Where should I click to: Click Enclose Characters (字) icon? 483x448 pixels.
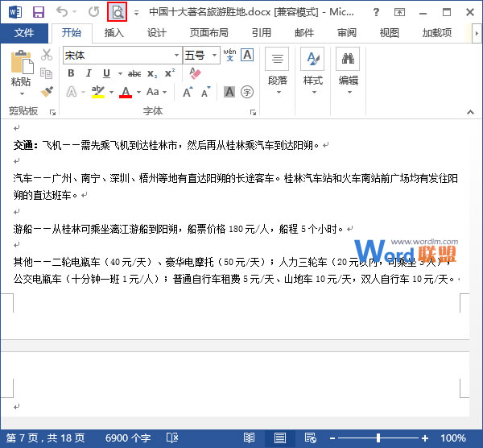247,92
